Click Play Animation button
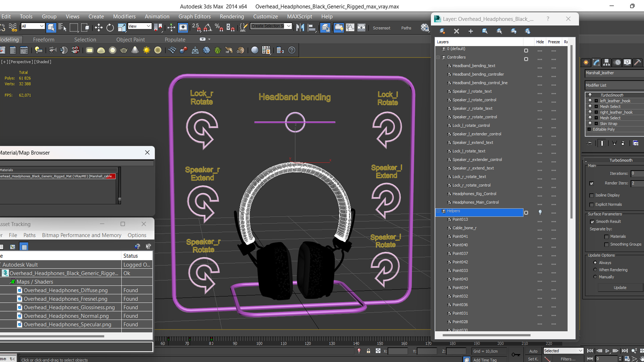This screenshot has height=362, width=644. [607, 351]
